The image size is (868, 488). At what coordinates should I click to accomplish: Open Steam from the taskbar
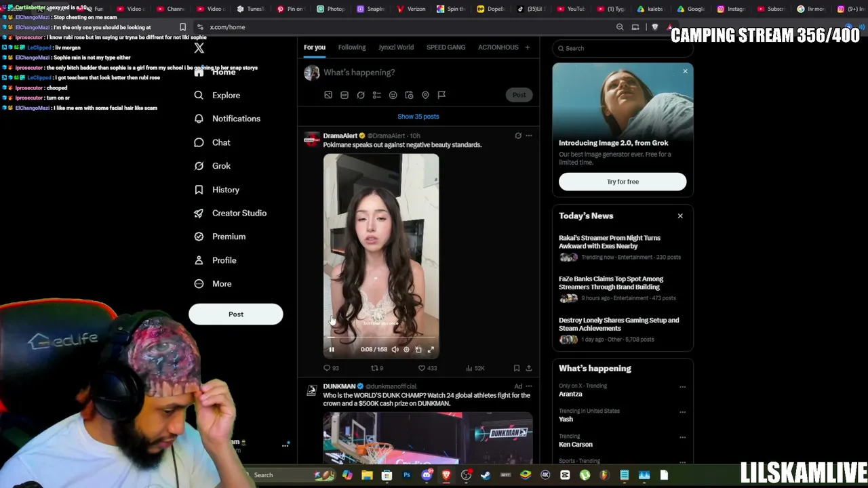(x=486, y=475)
